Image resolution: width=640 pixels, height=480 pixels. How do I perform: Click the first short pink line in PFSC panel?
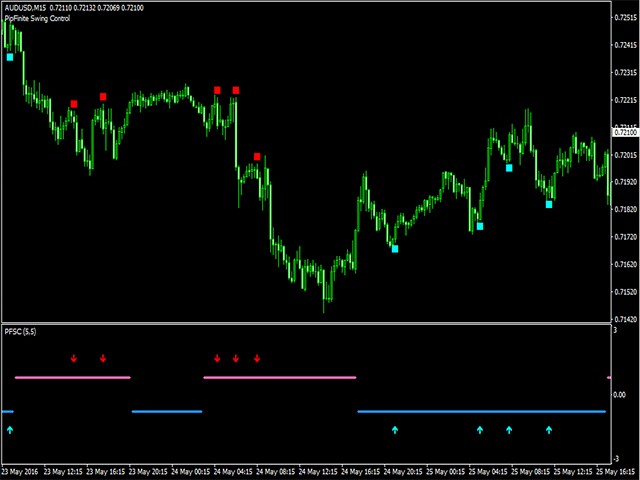click(72, 378)
